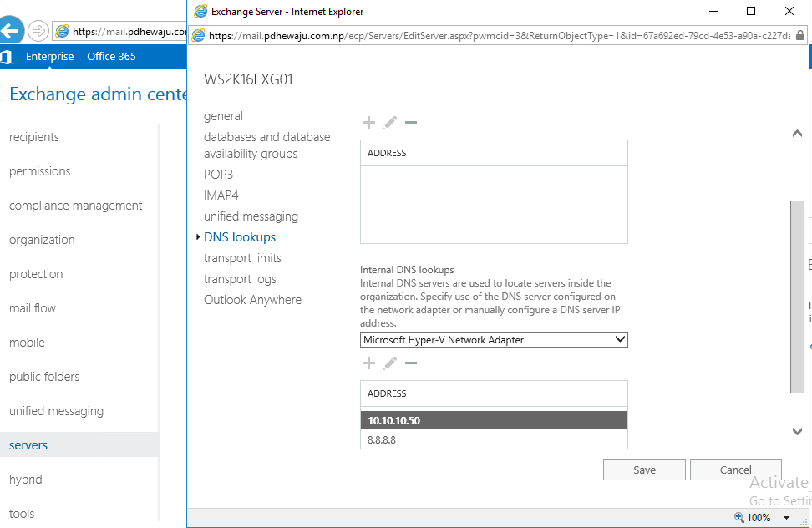Select servers in the admin center navigation

coord(79,444)
